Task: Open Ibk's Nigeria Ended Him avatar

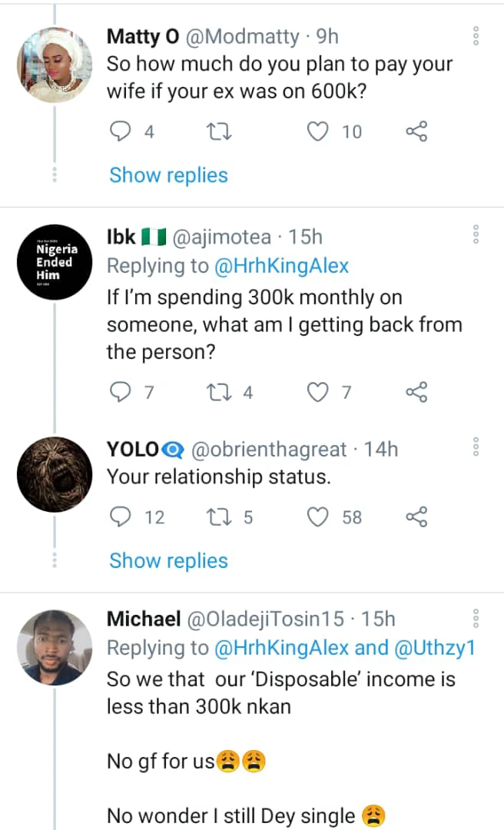Action: (55, 262)
